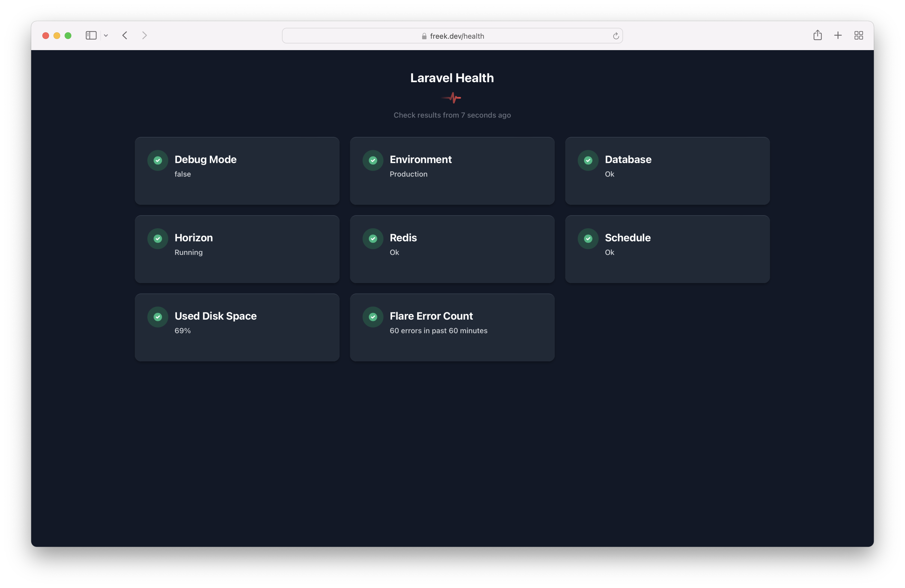
Task: Click the Redis green check icon
Action: [373, 239]
